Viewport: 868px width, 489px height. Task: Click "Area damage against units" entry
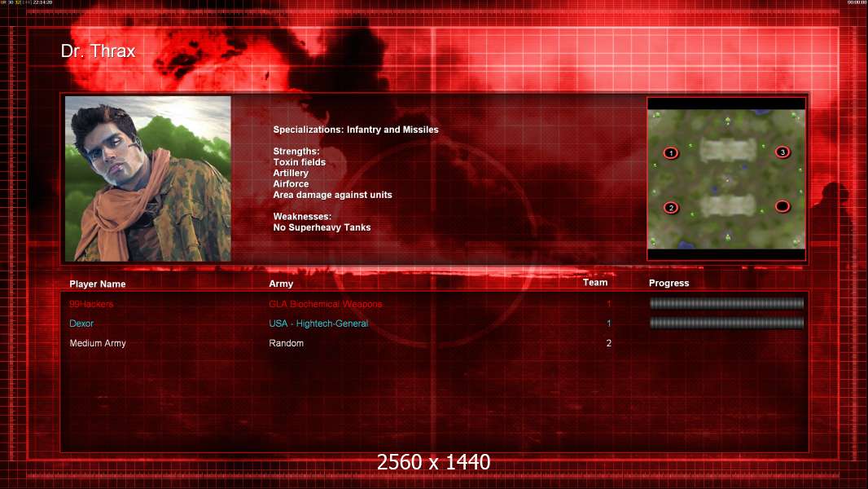pos(332,195)
